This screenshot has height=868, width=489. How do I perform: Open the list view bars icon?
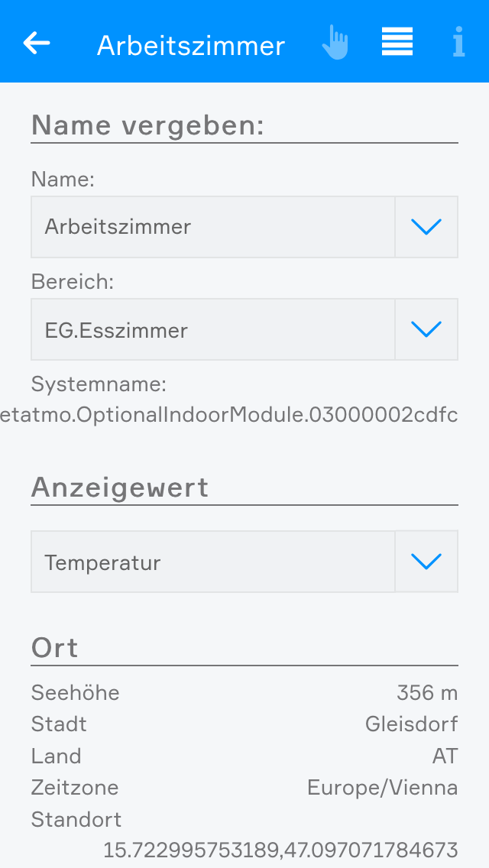[x=397, y=42]
